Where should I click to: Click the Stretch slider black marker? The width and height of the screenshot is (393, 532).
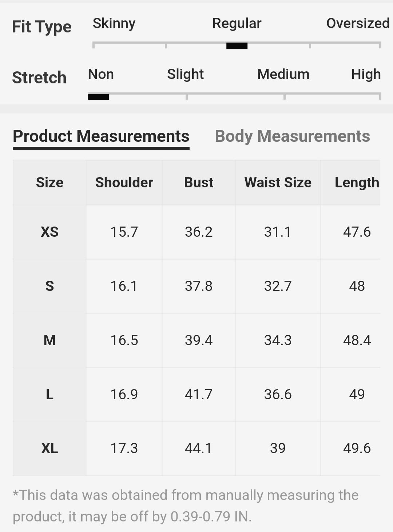coord(98,97)
